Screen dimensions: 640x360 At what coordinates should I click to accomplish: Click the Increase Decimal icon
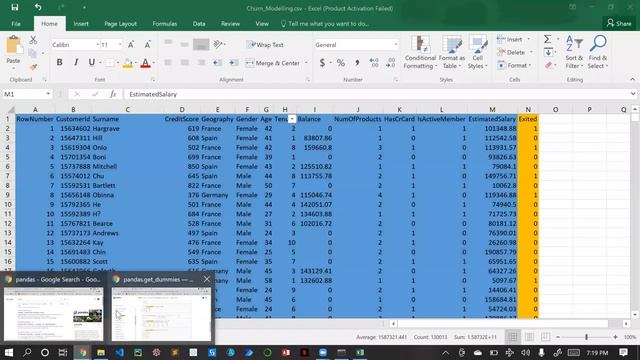click(x=373, y=63)
